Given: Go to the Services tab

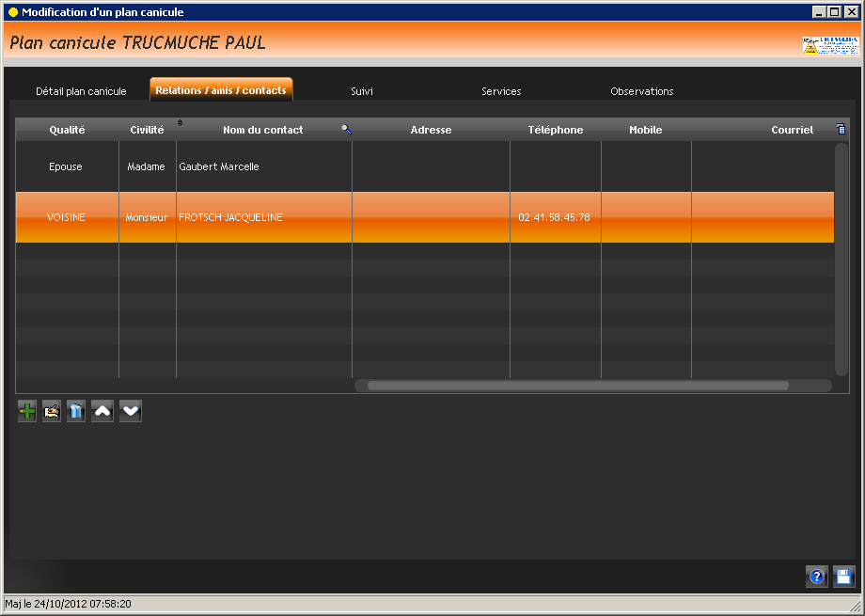Looking at the screenshot, I should [501, 91].
